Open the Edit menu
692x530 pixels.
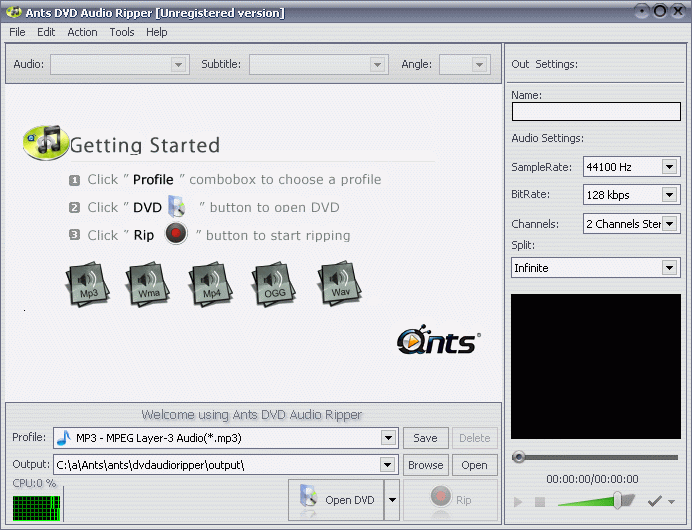tap(46, 32)
